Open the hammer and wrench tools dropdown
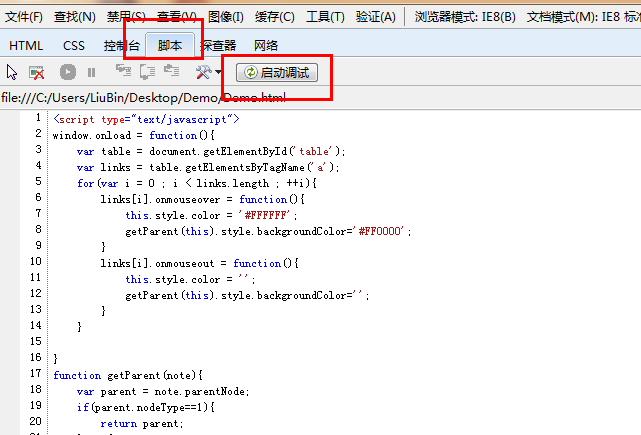The image size is (641, 435). tap(207, 72)
